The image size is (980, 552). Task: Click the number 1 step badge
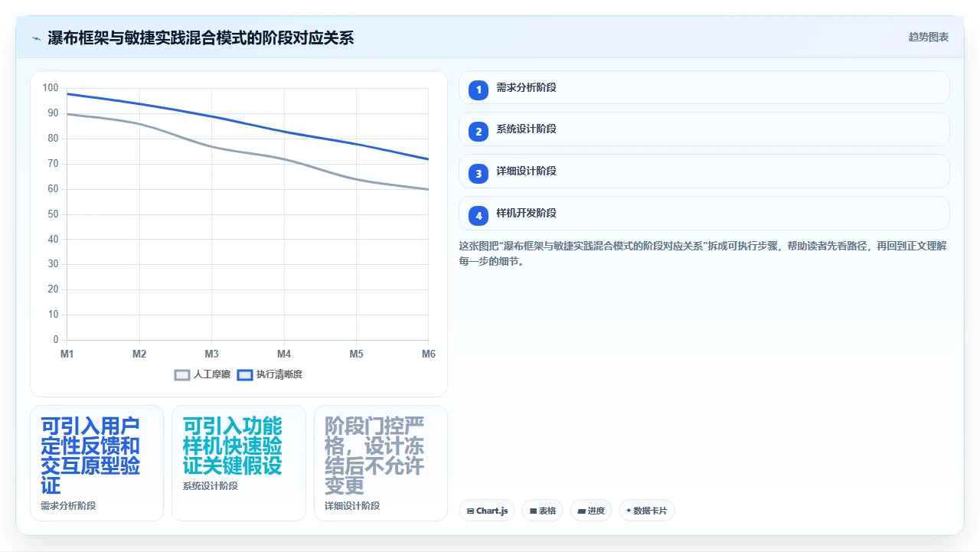coord(479,90)
